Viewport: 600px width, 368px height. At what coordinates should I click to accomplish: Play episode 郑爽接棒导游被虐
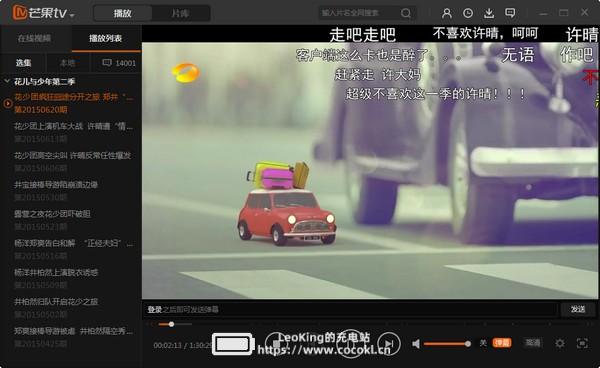click(x=74, y=337)
